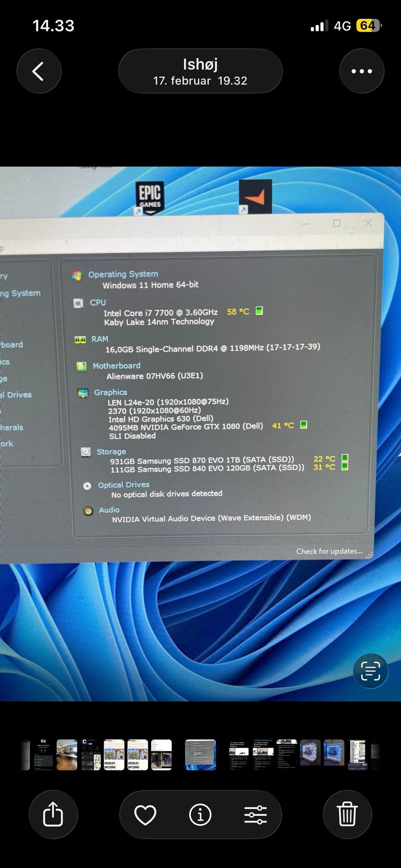Open the blue-lit PC case thumbnail

point(334,755)
